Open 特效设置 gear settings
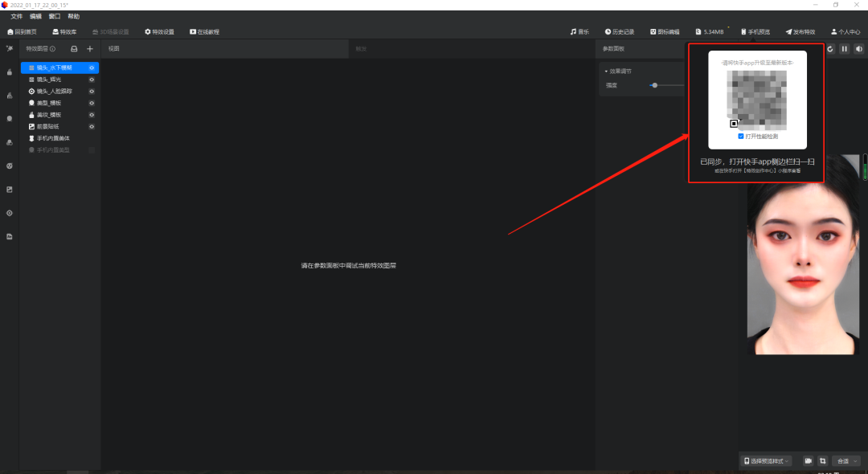 (159, 32)
